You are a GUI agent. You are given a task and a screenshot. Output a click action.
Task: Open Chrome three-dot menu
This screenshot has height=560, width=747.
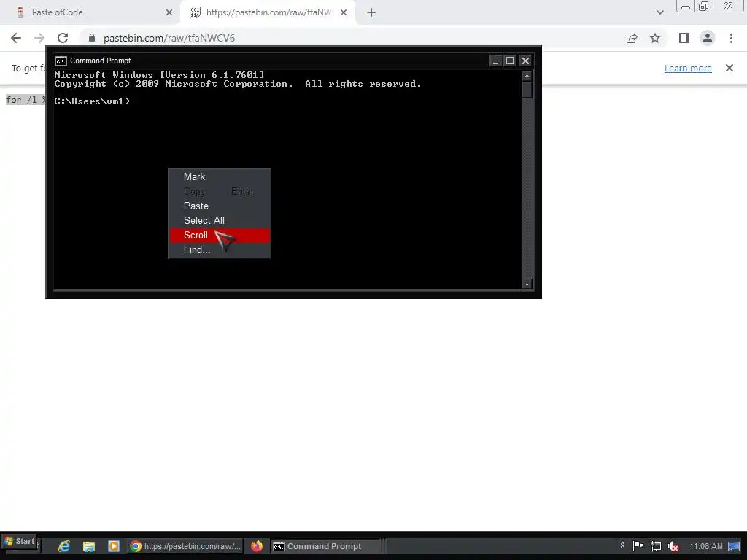pos(731,38)
